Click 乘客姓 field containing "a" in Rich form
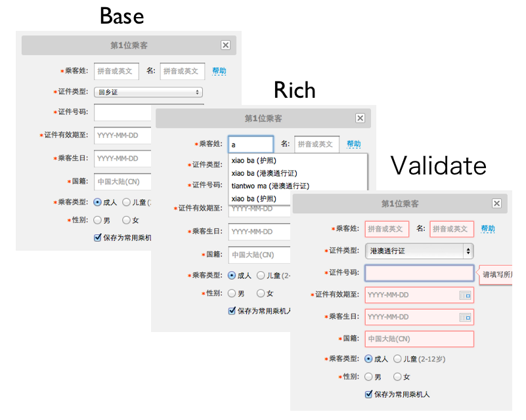 250,144
